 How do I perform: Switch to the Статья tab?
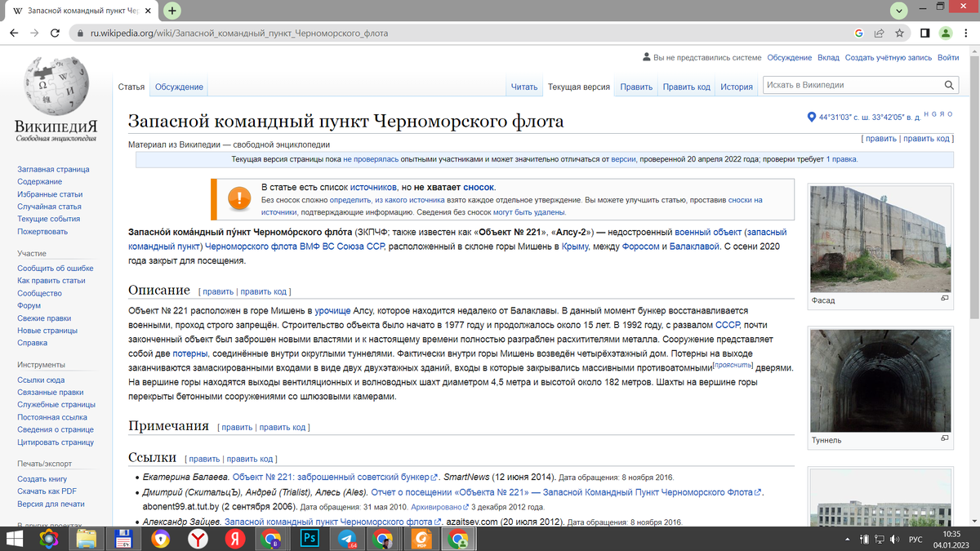coord(131,87)
